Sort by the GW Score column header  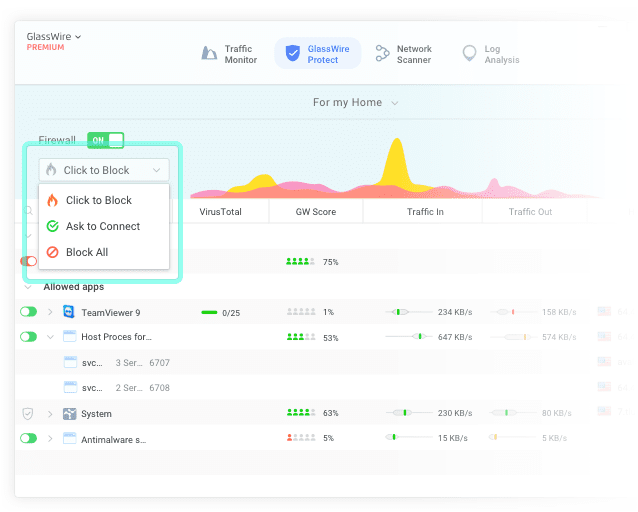click(316, 212)
